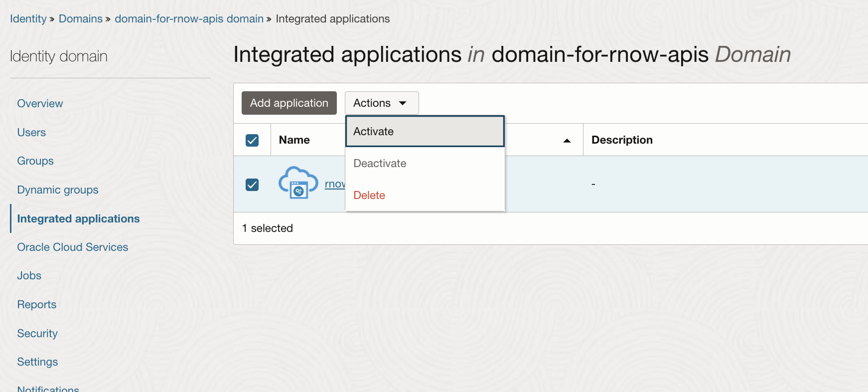Select Integrated applications in the sidebar
868x392 pixels.
(78, 218)
